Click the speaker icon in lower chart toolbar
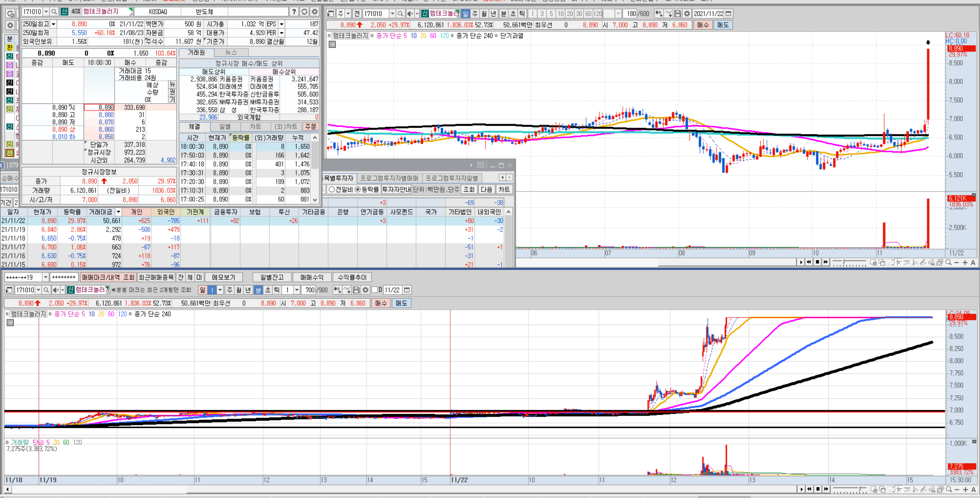 pos(56,290)
